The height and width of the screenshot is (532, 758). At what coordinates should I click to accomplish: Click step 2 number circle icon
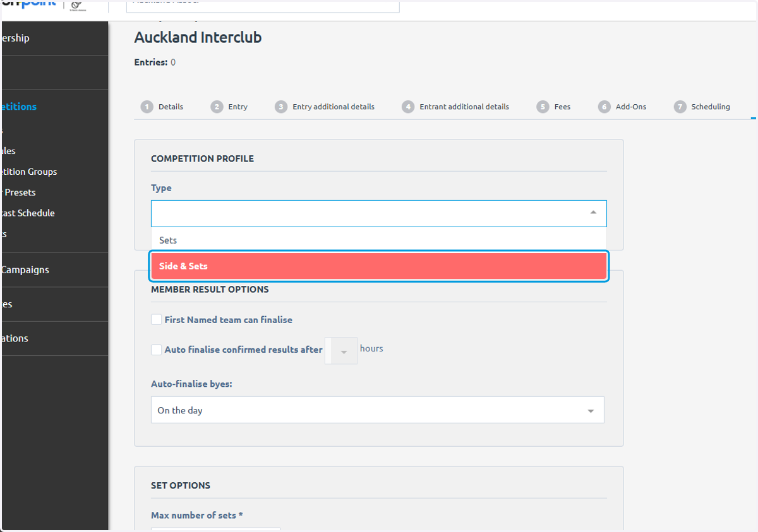[x=217, y=107]
